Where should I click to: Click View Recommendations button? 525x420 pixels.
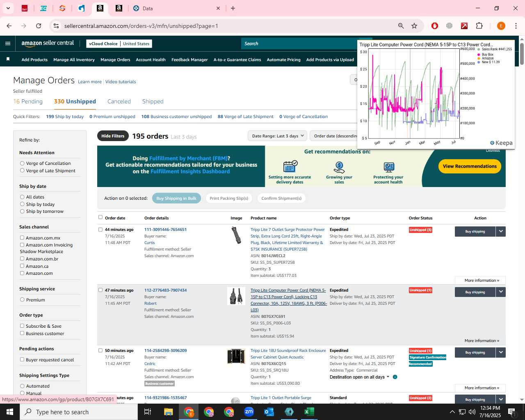coord(470,167)
